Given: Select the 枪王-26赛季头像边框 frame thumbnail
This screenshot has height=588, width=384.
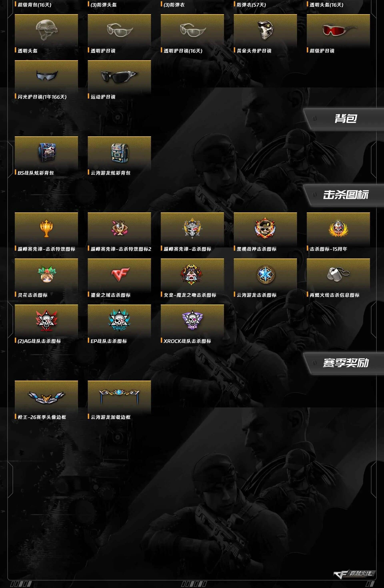Looking at the screenshot, I should (46, 397).
